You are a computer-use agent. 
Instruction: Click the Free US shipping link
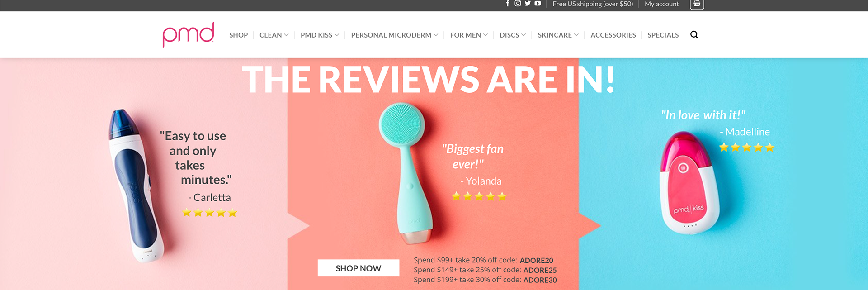point(593,4)
